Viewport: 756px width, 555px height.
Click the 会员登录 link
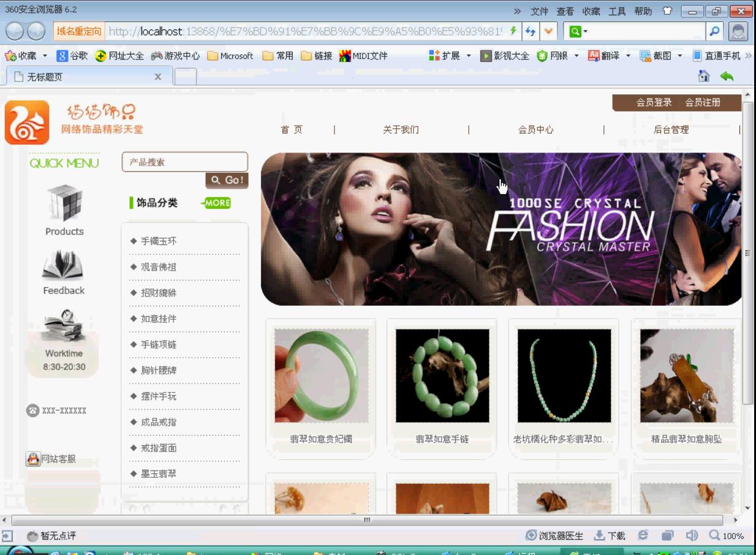click(654, 102)
